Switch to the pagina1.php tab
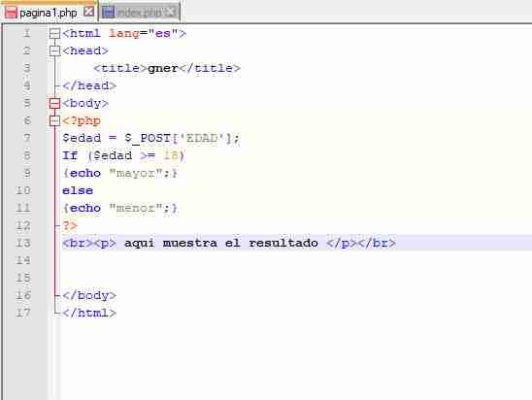 click(50, 13)
